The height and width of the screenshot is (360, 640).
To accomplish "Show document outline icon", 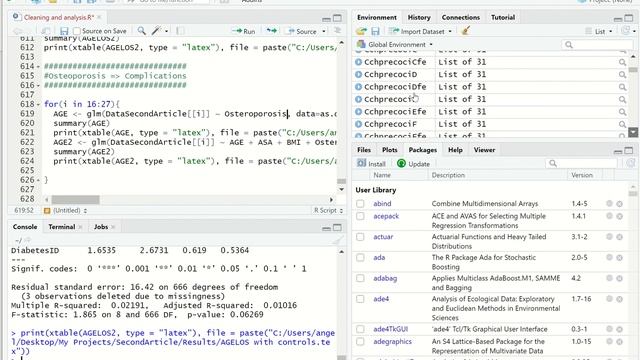I will click(x=338, y=31).
